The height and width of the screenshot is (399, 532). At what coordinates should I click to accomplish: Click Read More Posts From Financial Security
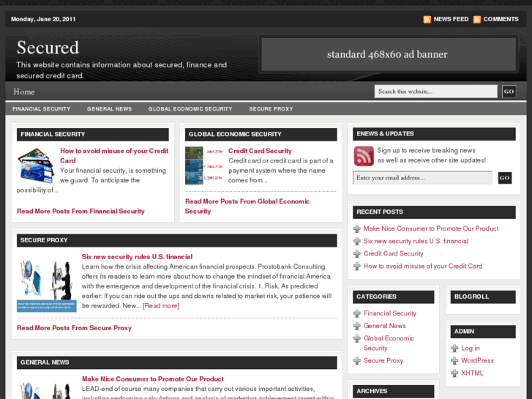point(80,212)
